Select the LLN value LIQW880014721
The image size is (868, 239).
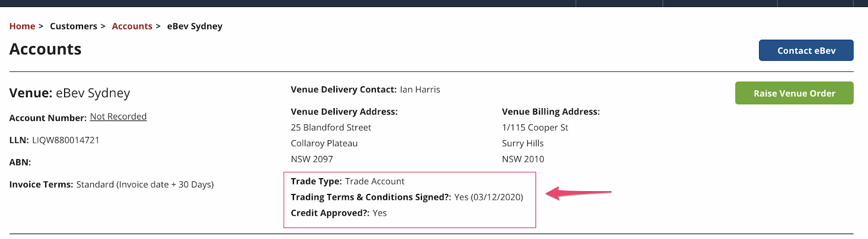point(66,140)
